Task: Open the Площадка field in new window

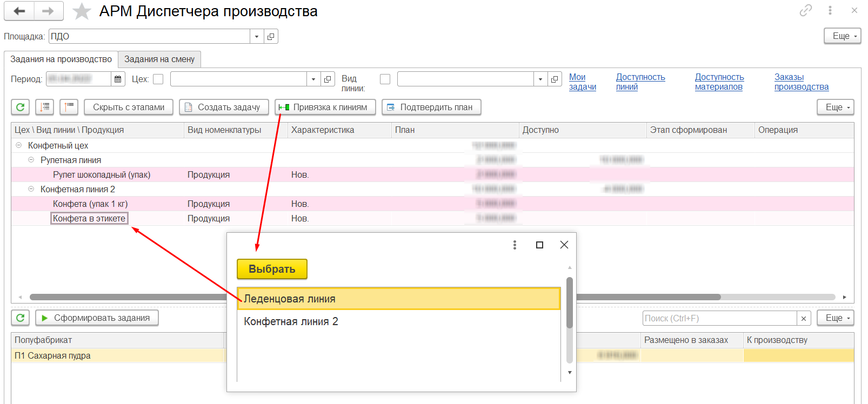Action: pos(271,36)
